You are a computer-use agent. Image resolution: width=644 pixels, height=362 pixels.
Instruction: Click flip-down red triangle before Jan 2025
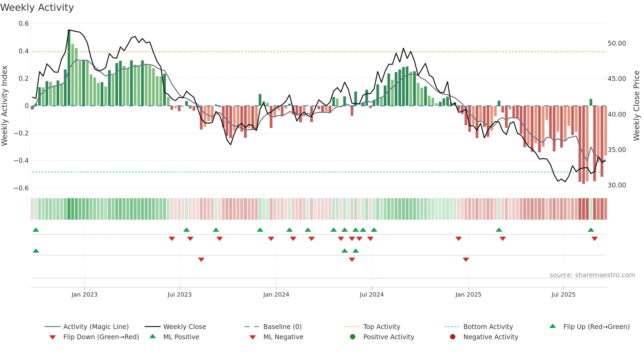[459, 239]
